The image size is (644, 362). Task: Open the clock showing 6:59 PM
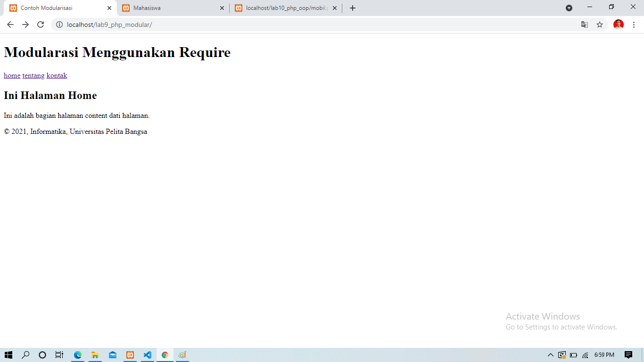[604, 355]
